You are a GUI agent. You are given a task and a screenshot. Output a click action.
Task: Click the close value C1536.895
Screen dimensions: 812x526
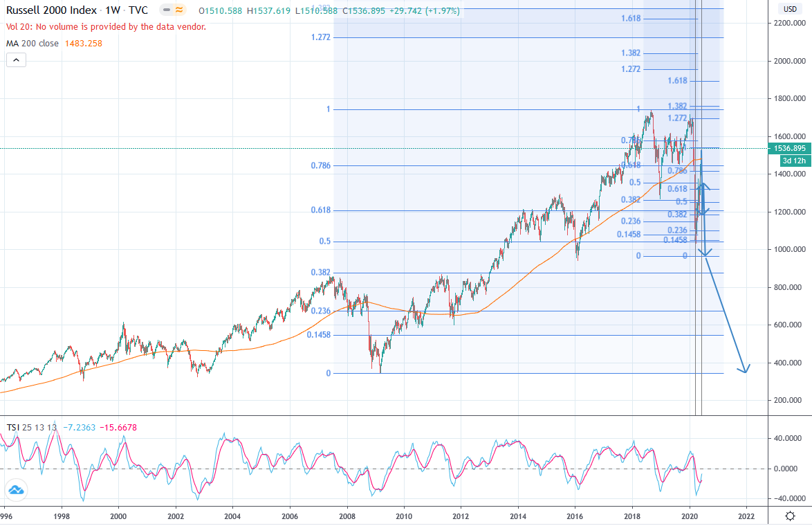coord(364,11)
